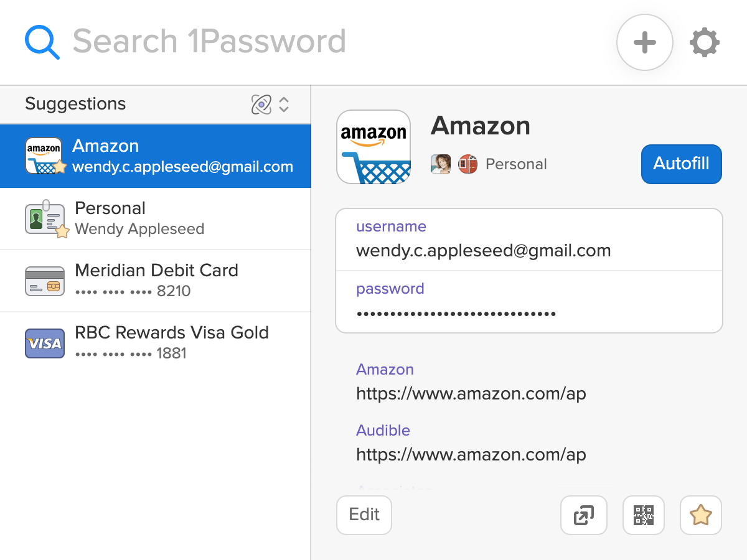Screen dimensions: 747x560
Task: Toggle favorite with the star button
Action: pos(701,515)
